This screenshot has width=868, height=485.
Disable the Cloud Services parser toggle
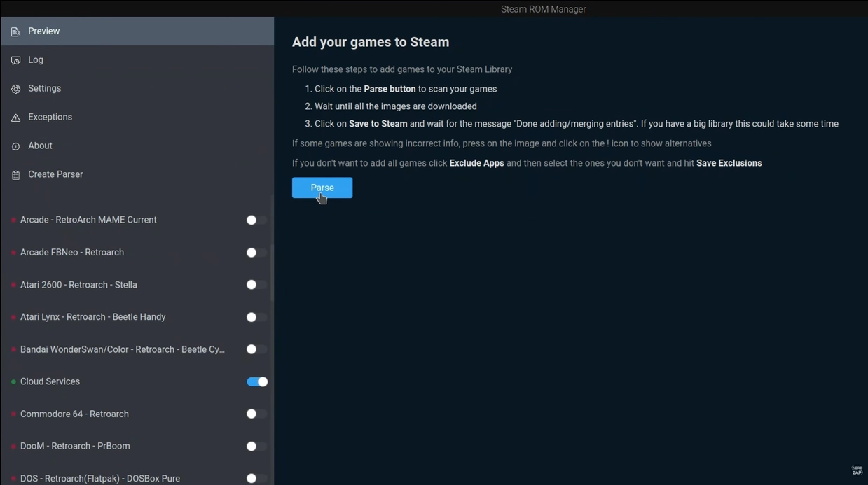(257, 381)
